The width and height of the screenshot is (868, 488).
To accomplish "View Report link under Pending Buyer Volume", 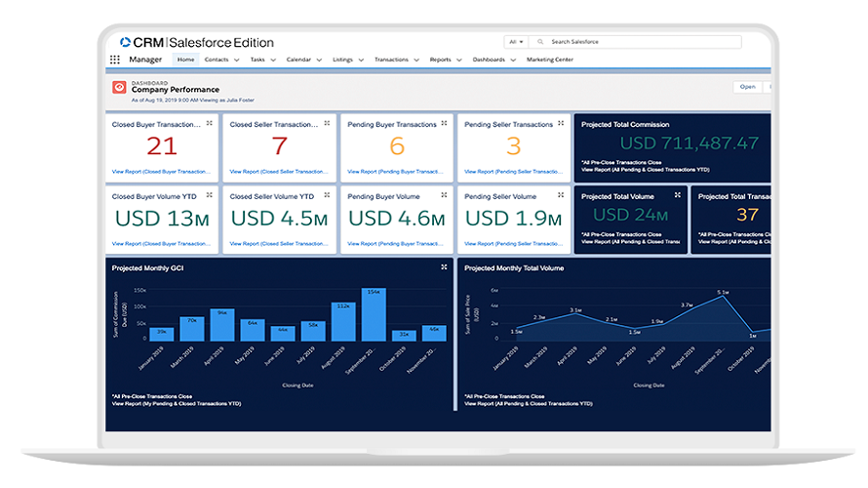I will 395,244.
